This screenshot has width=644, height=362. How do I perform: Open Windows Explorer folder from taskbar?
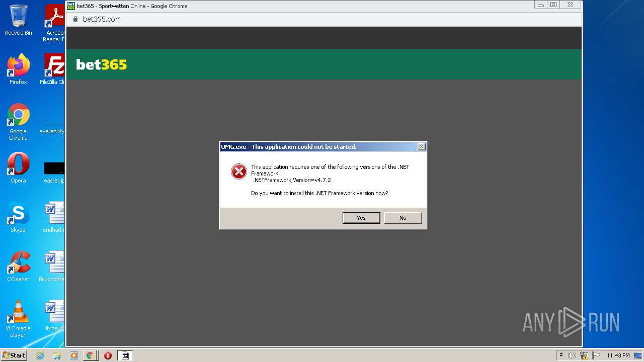click(x=57, y=355)
